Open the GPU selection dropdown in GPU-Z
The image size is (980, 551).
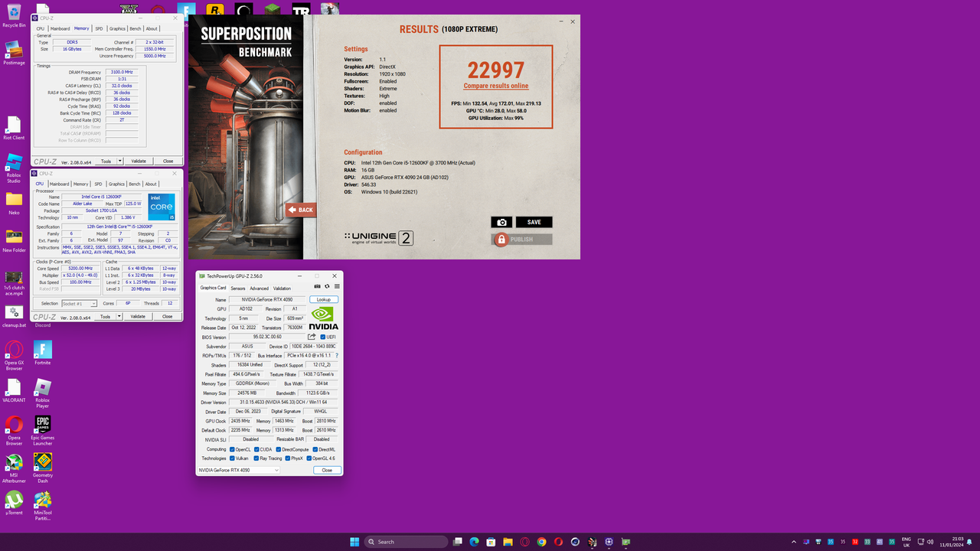239,470
